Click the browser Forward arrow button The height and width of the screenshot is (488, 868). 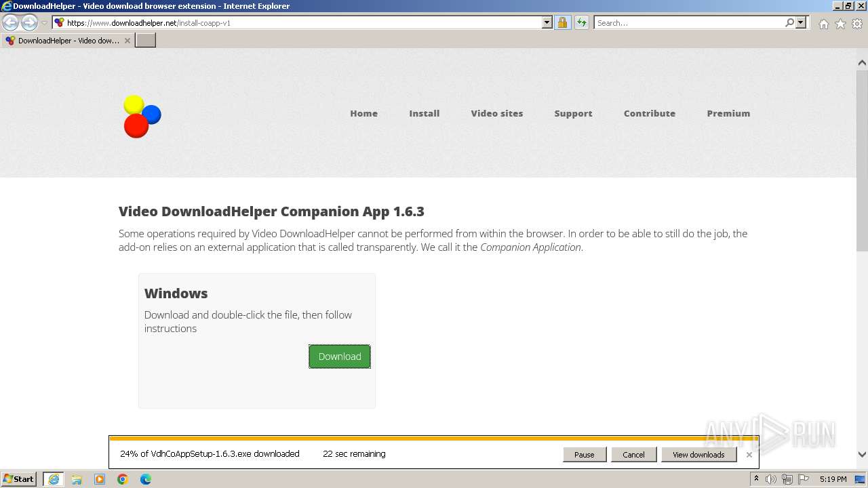(x=29, y=23)
